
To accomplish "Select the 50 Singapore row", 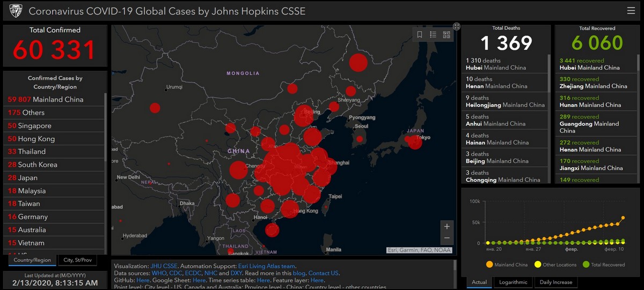I will pyautogui.click(x=54, y=125).
